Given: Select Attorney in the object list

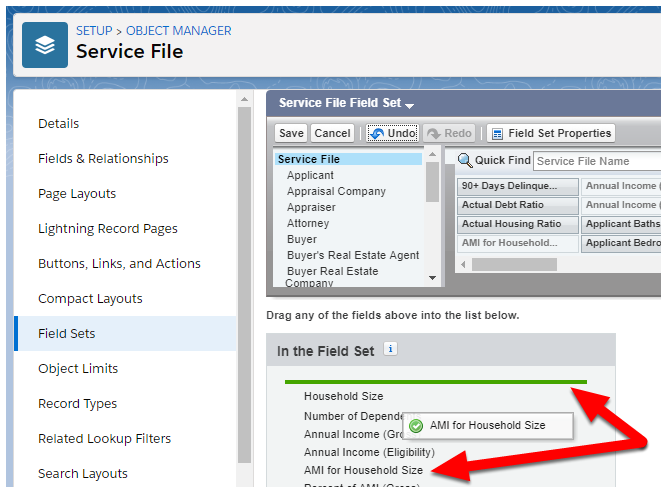Looking at the screenshot, I should pyautogui.click(x=308, y=223).
